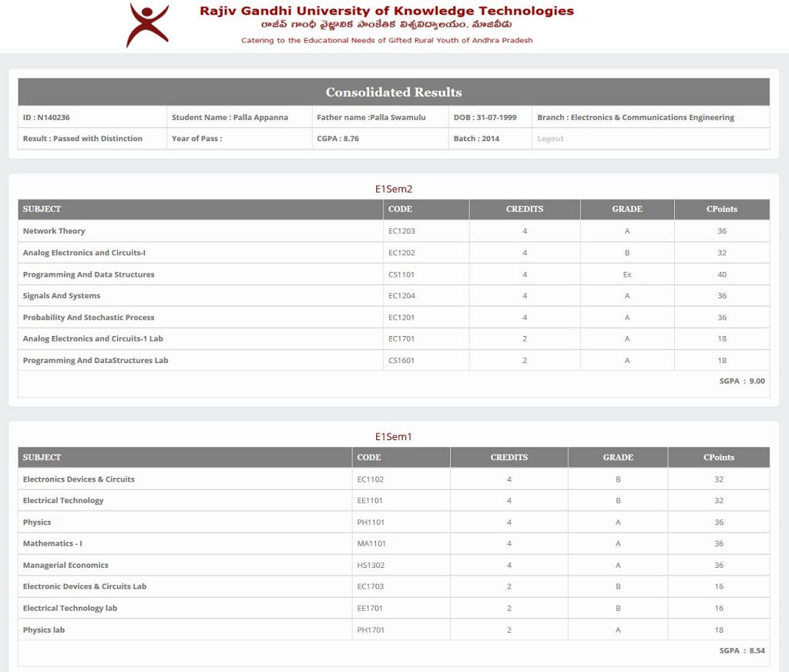Click the Catering to Educational Needs tagline
789x672 pixels.
(x=387, y=40)
